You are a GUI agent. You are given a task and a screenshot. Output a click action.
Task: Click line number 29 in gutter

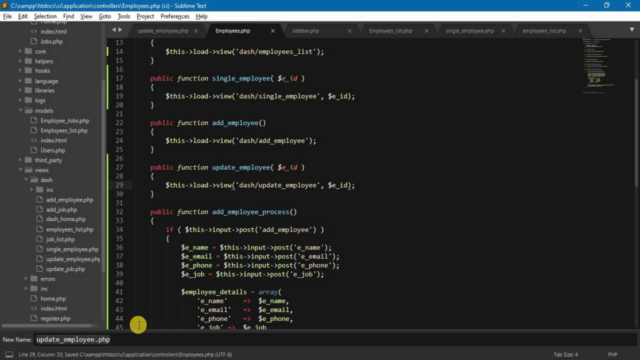[119, 185]
